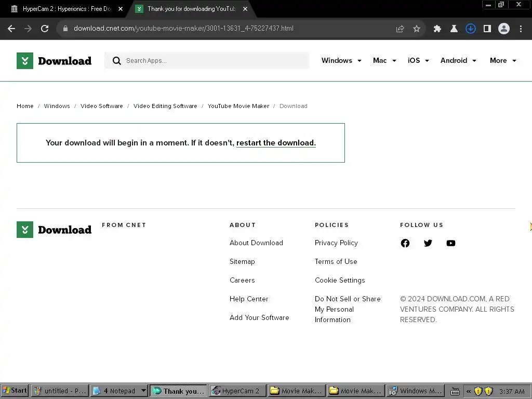Open the Facebook follow icon
The width and height of the screenshot is (532, 399).
(x=405, y=243)
